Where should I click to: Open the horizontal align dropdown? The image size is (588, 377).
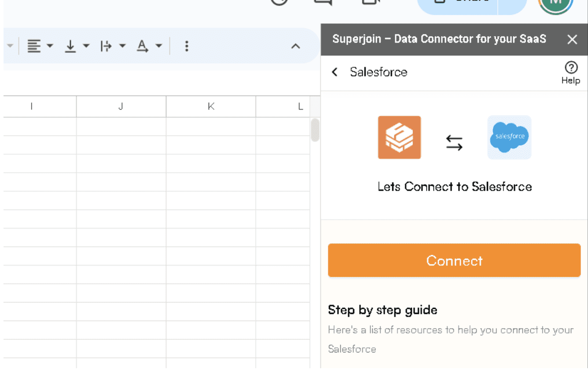click(x=40, y=46)
